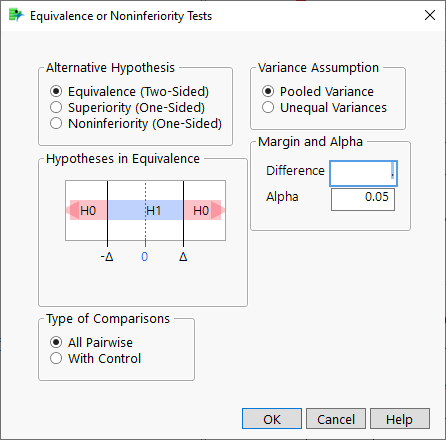Select Superiority (One-Sided) radio option

coord(127,107)
